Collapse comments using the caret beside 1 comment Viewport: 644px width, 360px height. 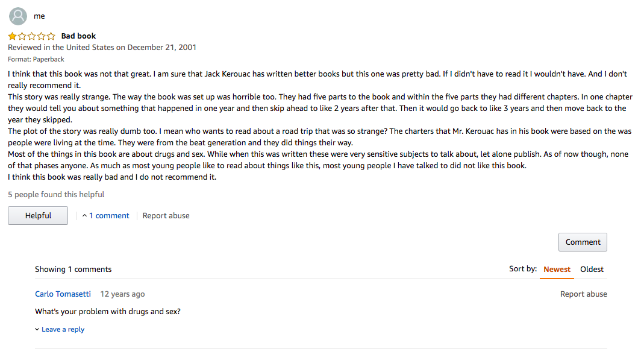point(84,216)
